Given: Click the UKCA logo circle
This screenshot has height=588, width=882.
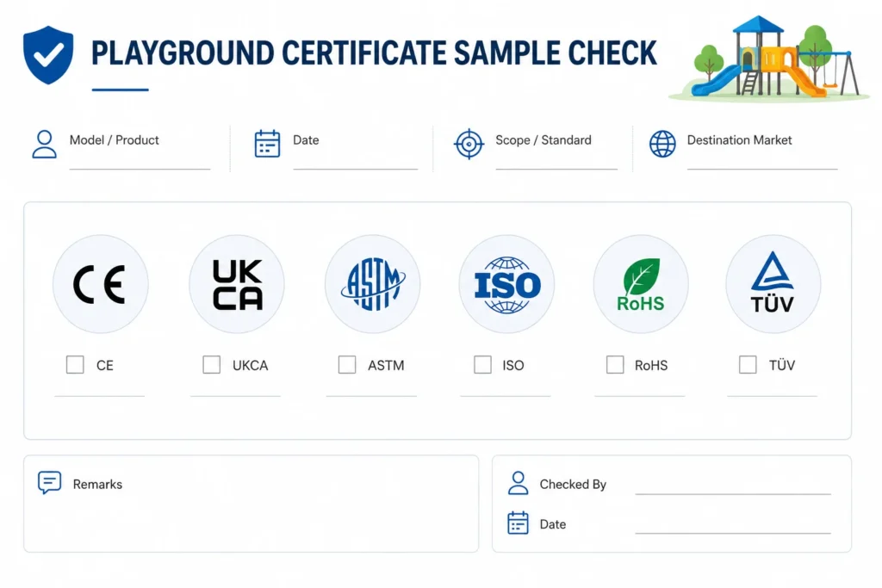Looking at the screenshot, I should click(237, 284).
